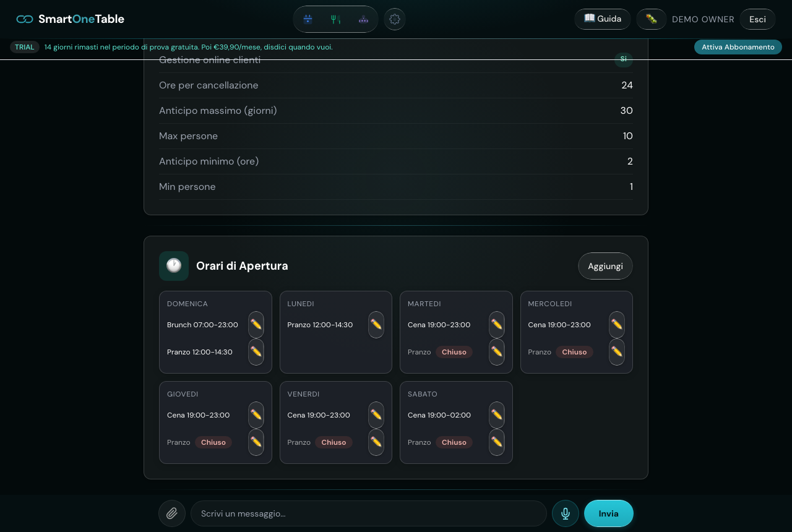This screenshot has height=532, width=792.
Task: Edit Giovedi Cena 19:00-23:00 pencil icon
Action: coord(256,415)
